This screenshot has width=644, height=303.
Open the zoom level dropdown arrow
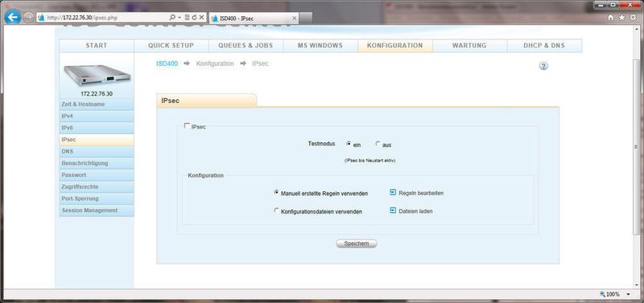click(x=629, y=294)
